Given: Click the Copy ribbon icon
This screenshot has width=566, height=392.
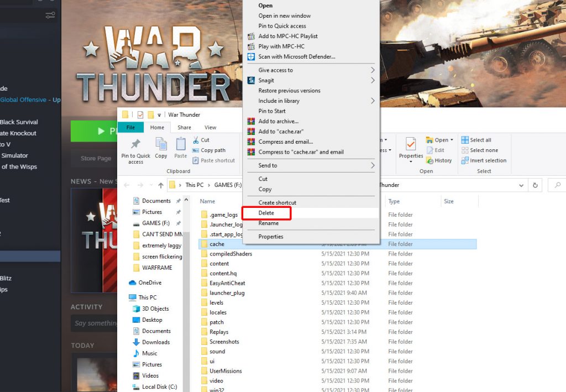Looking at the screenshot, I should pyautogui.click(x=161, y=148).
